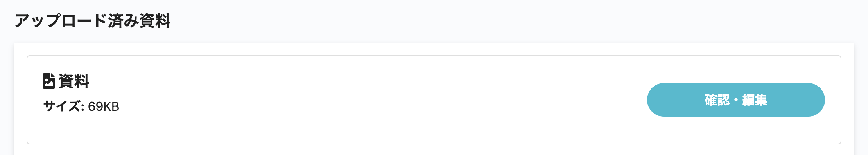Viewport: 868px width, 155px height.
Task: Click the document icon above the サイズ line
Action: pos(48,81)
